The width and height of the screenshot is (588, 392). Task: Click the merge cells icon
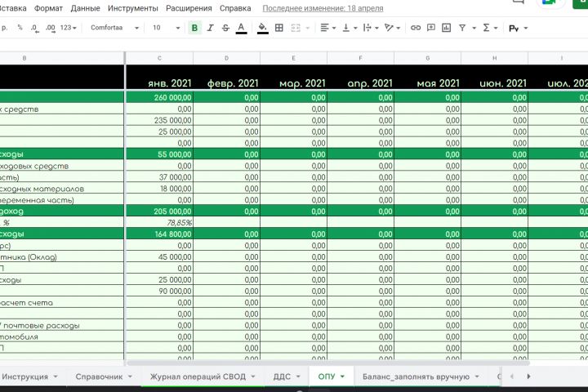click(296, 28)
